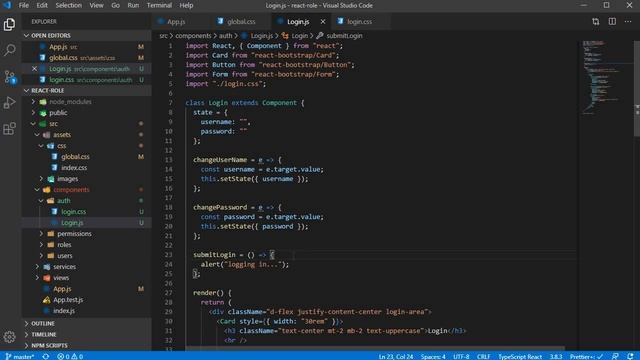Open the Manage settings gear

[9, 337]
